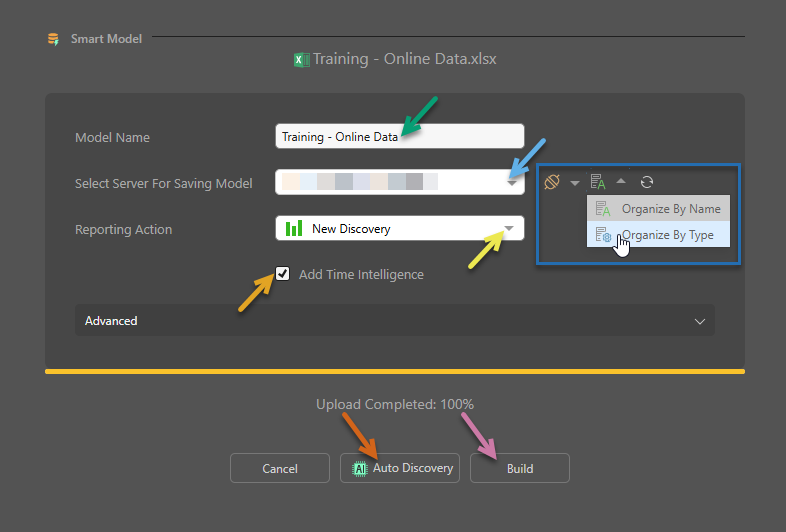Select Organize By Type menu item
The image size is (786, 532).
click(658, 235)
